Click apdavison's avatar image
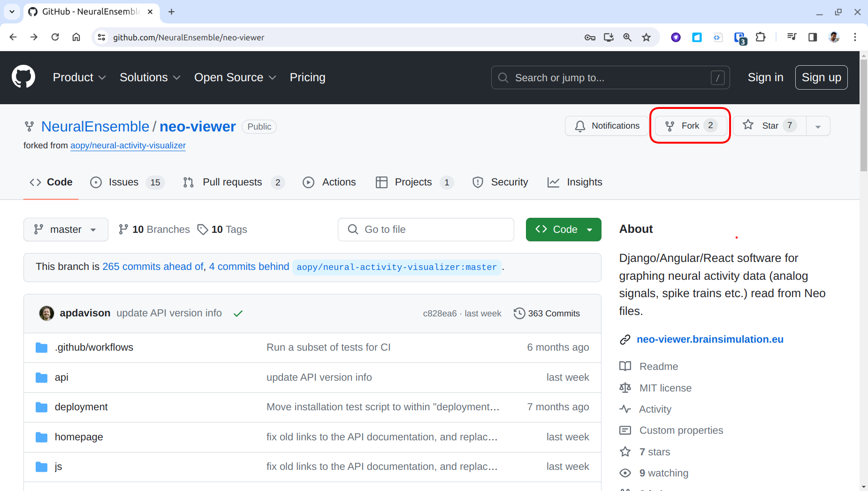This screenshot has width=868, height=491. [46, 313]
